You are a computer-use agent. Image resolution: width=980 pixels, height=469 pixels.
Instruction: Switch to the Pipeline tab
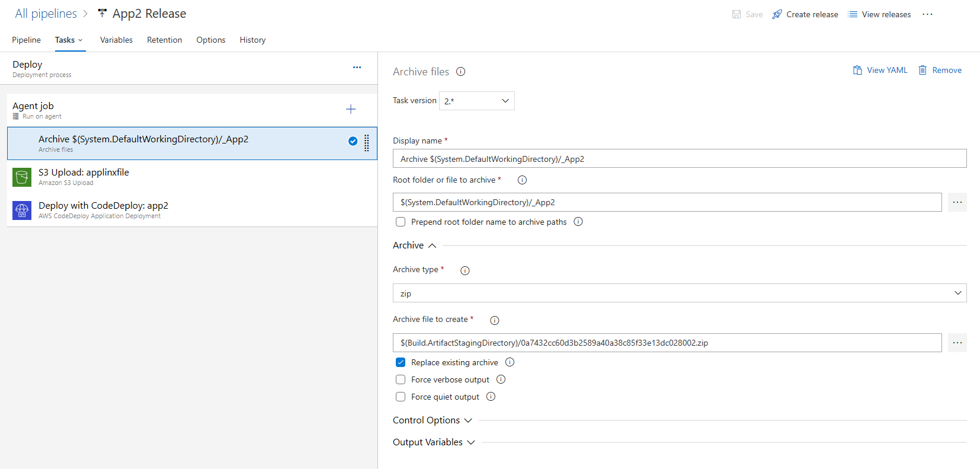[x=26, y=40]
